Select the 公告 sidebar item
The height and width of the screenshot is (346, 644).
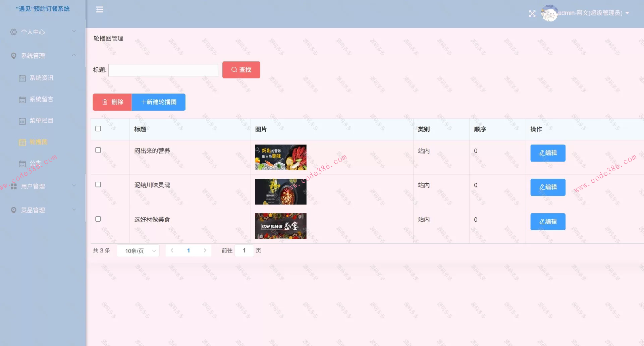[36, 163]
